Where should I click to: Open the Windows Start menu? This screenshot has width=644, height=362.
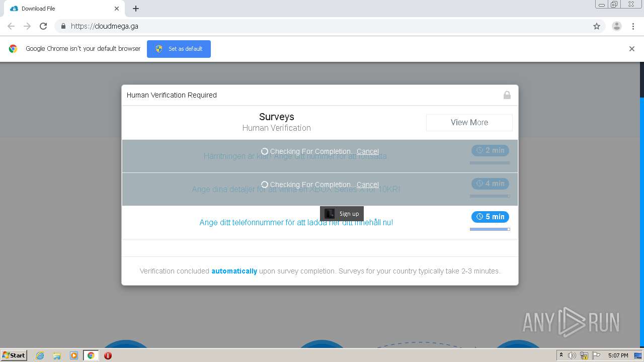point(14,355)
